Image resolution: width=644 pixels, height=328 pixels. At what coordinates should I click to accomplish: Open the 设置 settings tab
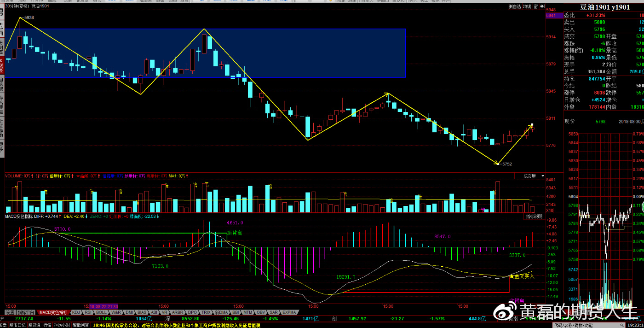10,312
